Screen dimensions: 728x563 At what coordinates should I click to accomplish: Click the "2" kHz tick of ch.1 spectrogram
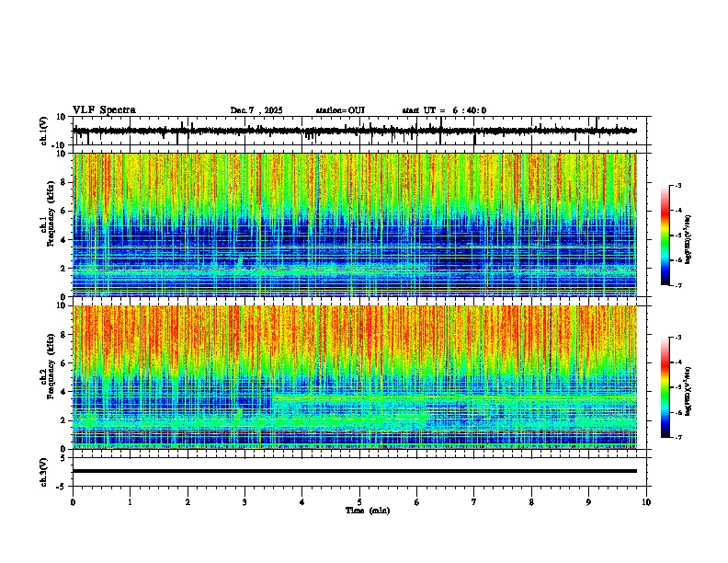[63, 269]
